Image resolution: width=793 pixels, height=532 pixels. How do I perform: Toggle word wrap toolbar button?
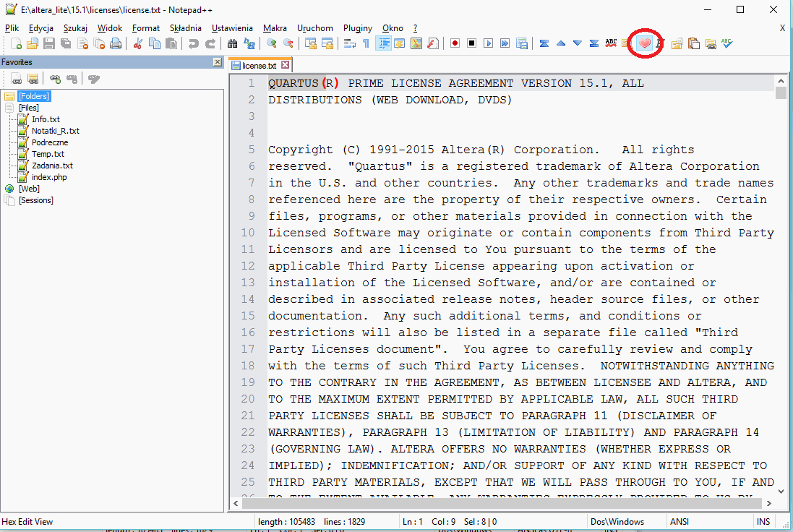pos(350,43)
